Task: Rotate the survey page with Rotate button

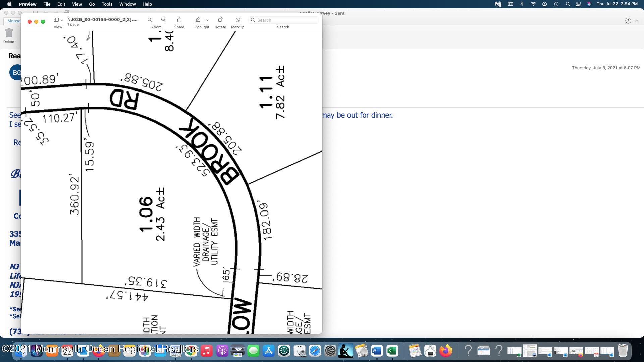Action: tap(220, 20)
